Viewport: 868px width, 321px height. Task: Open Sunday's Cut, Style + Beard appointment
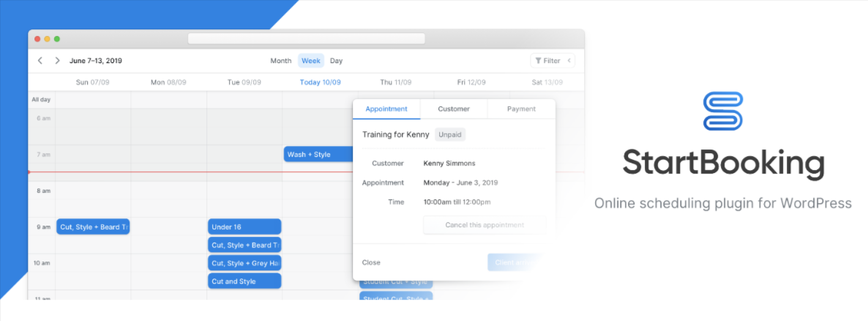click(93, 226)
